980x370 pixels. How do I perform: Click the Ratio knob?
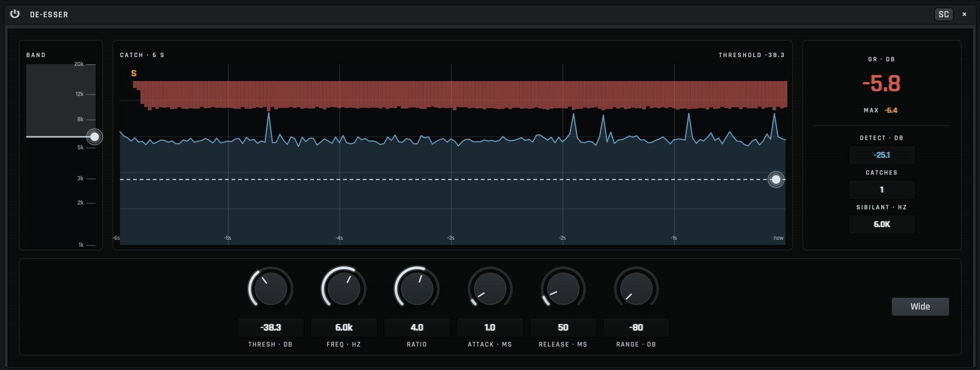click(x=416, y=288)
